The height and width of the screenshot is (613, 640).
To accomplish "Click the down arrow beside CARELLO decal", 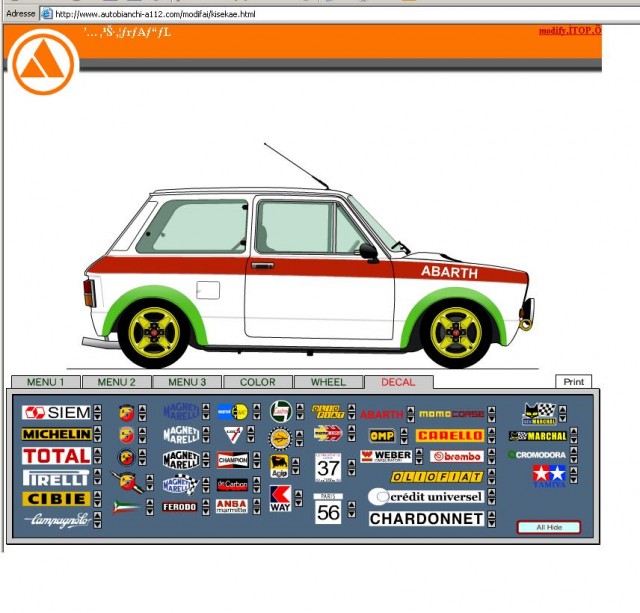I will pos(491,440).
